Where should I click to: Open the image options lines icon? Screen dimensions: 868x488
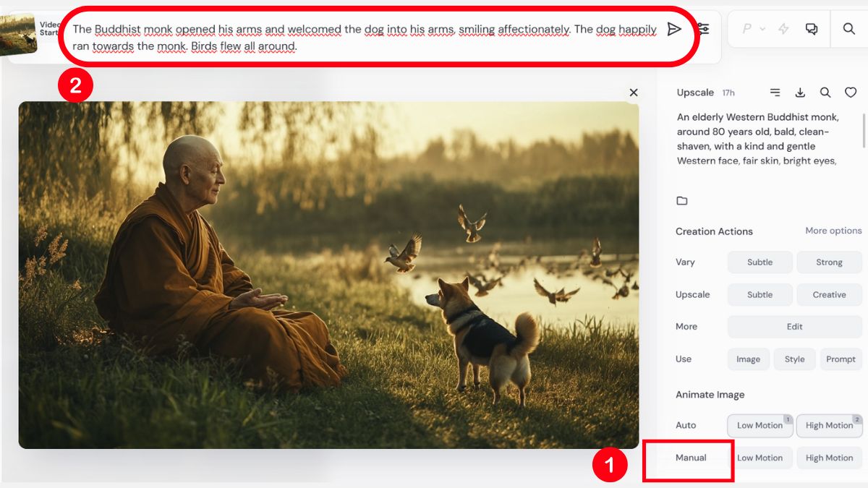pyautogui.click(x=775, y=93)
